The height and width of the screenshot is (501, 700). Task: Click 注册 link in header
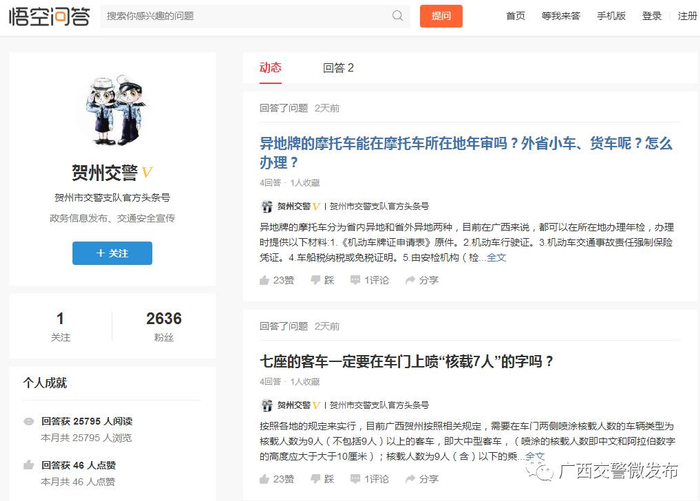(687, 16)
